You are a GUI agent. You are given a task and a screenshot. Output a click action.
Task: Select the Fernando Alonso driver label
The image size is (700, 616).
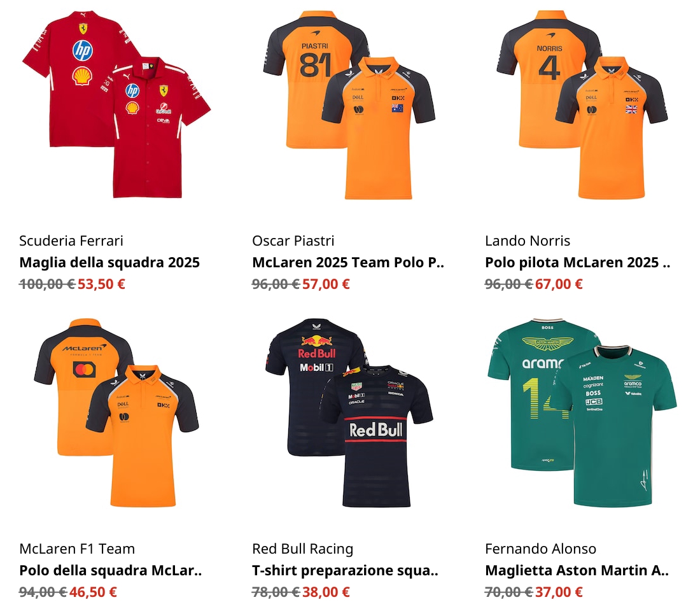(540, 549)
